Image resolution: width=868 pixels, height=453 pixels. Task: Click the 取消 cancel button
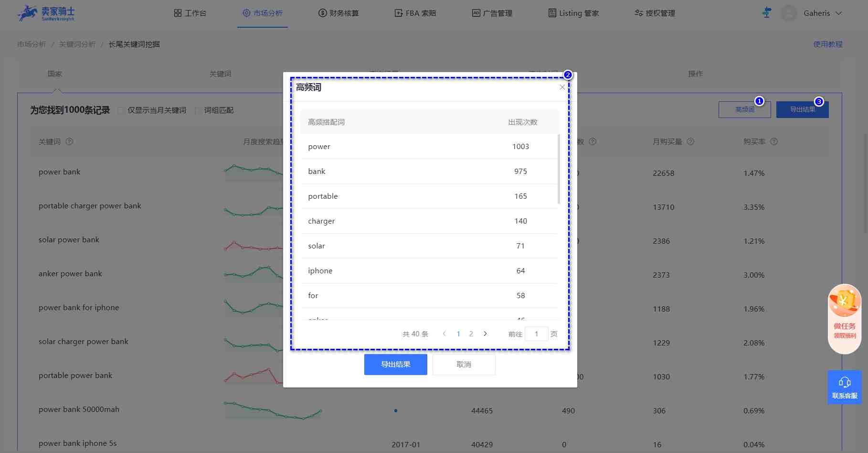tap(464, 364)
